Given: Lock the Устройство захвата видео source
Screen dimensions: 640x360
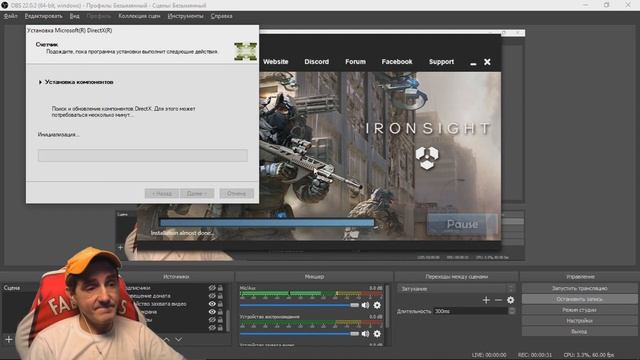Looking at the screenshot, I should coord(220,304).
